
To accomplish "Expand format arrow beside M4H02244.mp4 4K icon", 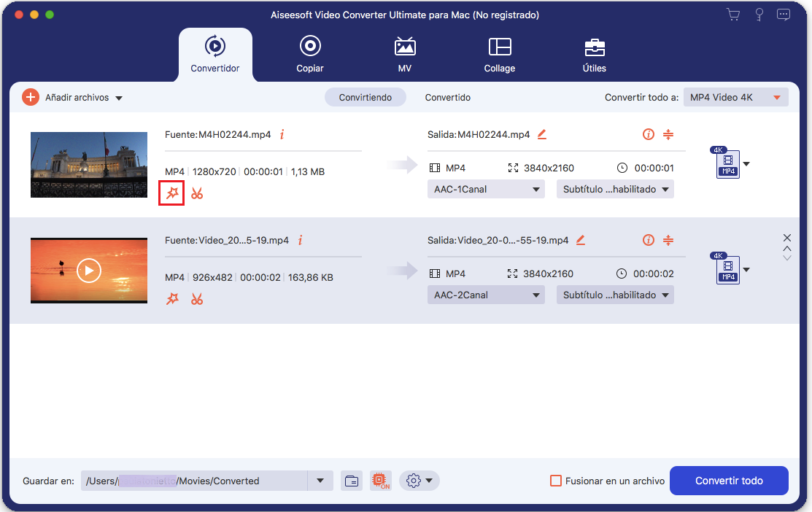I will coord(746,164).
